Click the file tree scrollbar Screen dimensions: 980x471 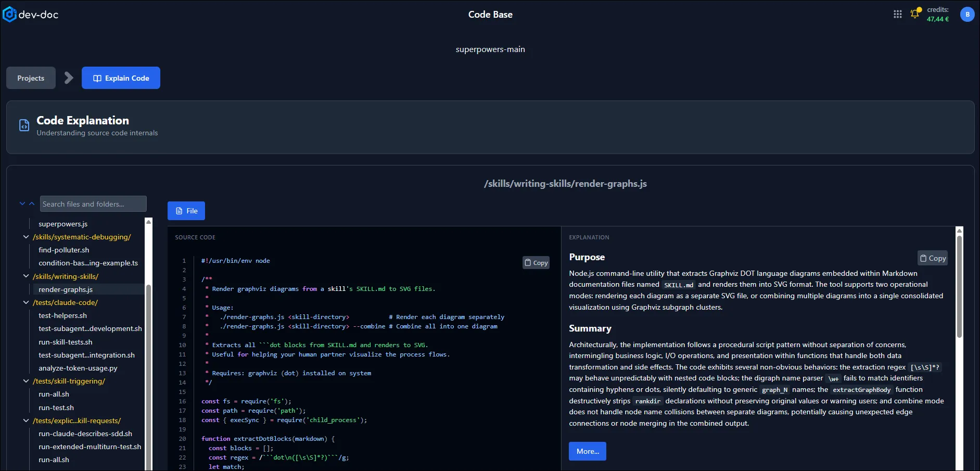tap(148, 377)
